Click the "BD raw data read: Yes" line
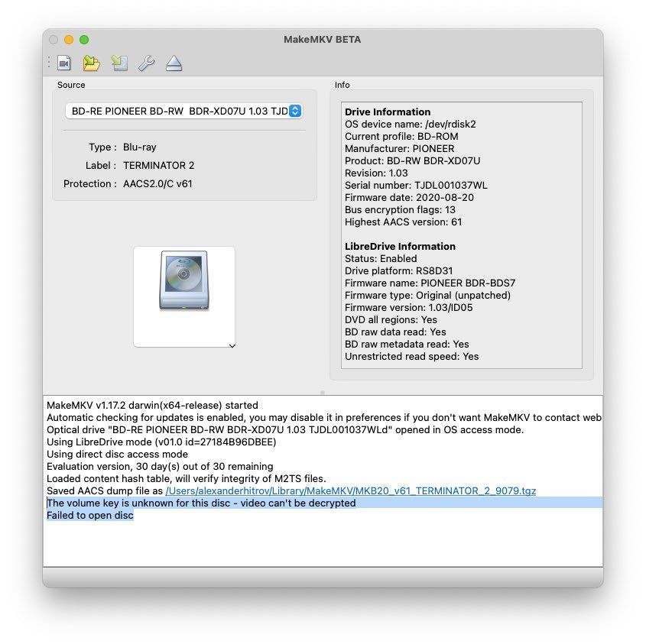The width and height of the screenshot is (646, 644). [x=395, y=332]
